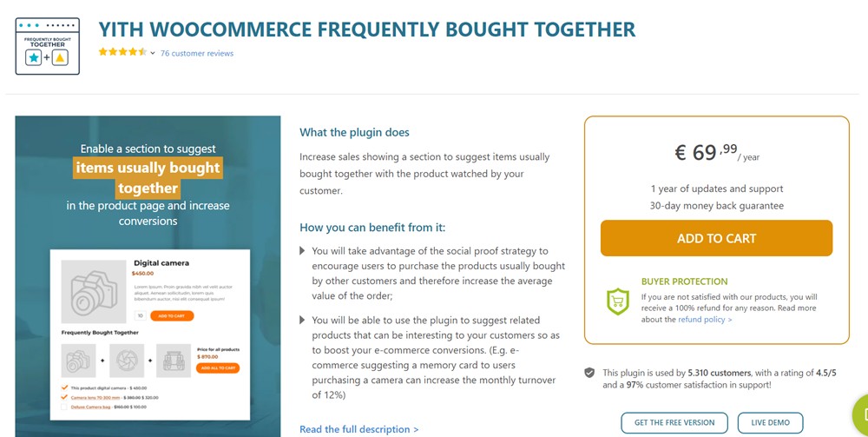This screenshot has width=868, height=437.
Task: Open the refund policy link
Action: tap(705, 320)
